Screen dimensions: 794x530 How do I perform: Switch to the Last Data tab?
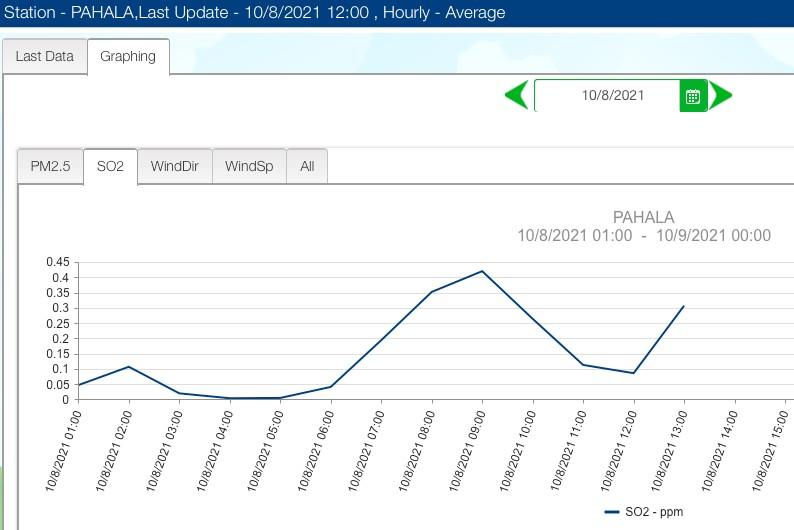click(44, 56)
